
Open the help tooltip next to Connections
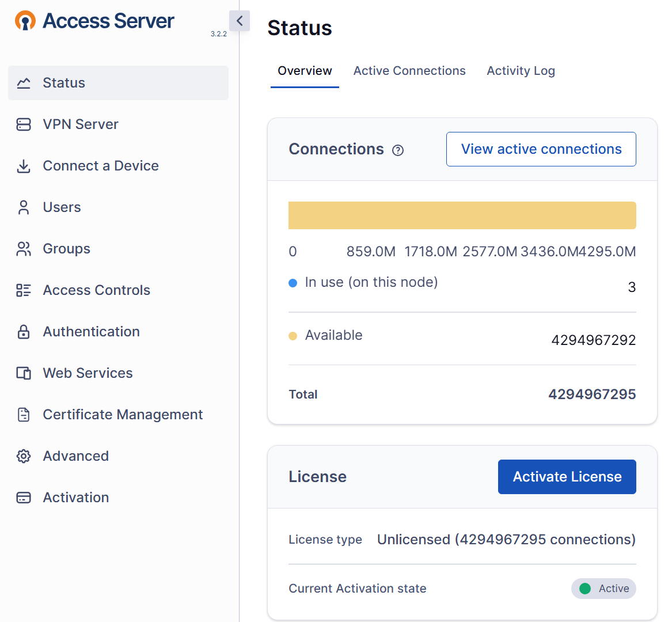[398, 150]
